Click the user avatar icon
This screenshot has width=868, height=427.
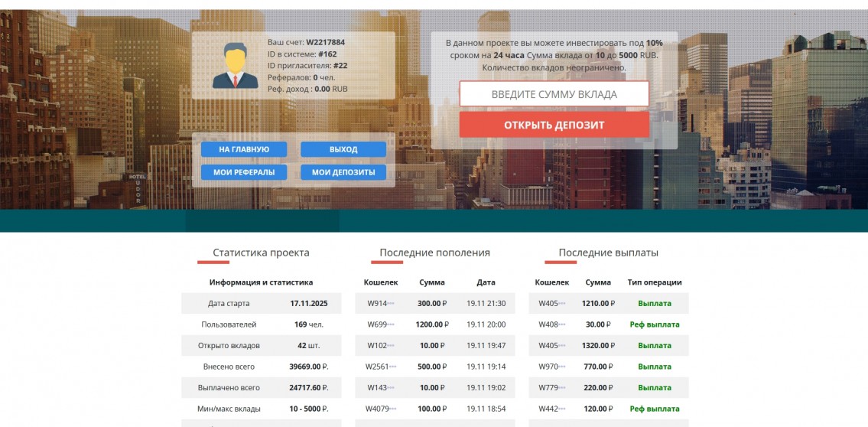pyautogui.click(x=235, y=66)
